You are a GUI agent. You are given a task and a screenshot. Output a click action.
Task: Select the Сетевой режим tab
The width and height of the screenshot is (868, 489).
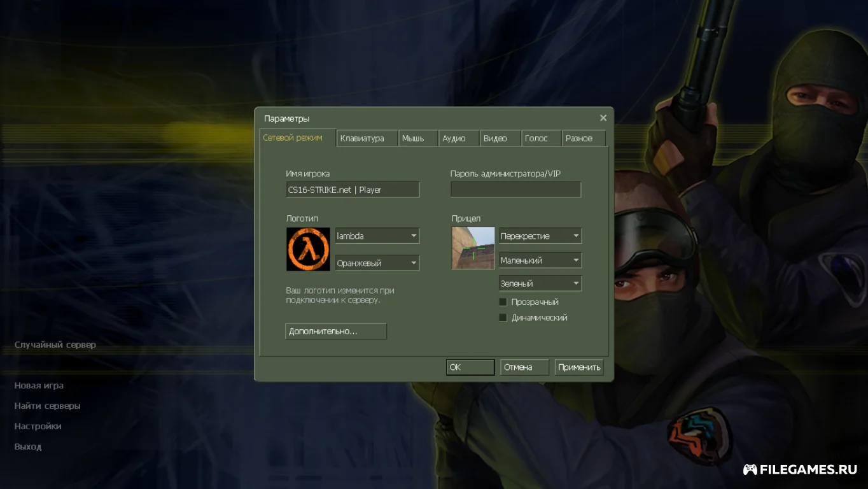click(298, 138)
